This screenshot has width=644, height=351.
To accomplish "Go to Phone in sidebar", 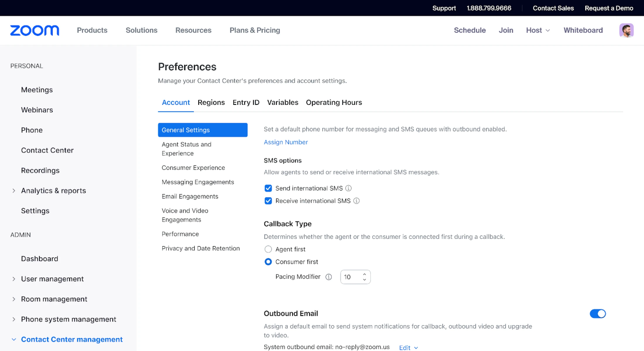I will pos(32,130).
